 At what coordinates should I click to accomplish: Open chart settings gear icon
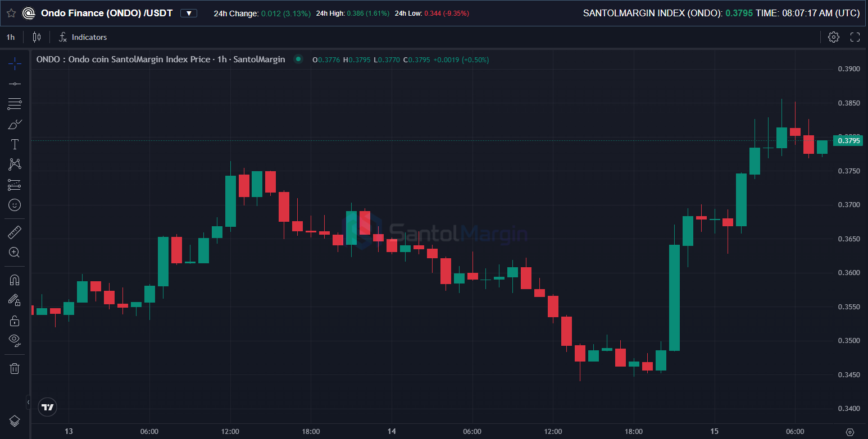pos(834,37)
